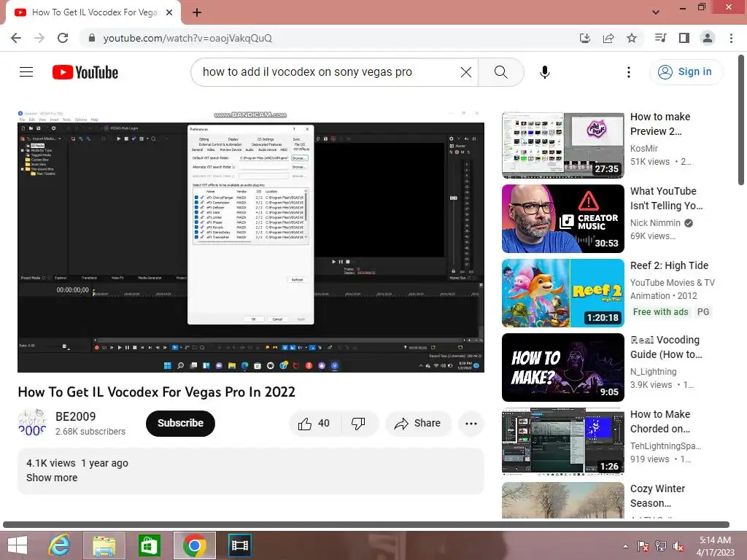Open the video editor taskbar icon
747x560 pixels.
[x=239, y=545]
